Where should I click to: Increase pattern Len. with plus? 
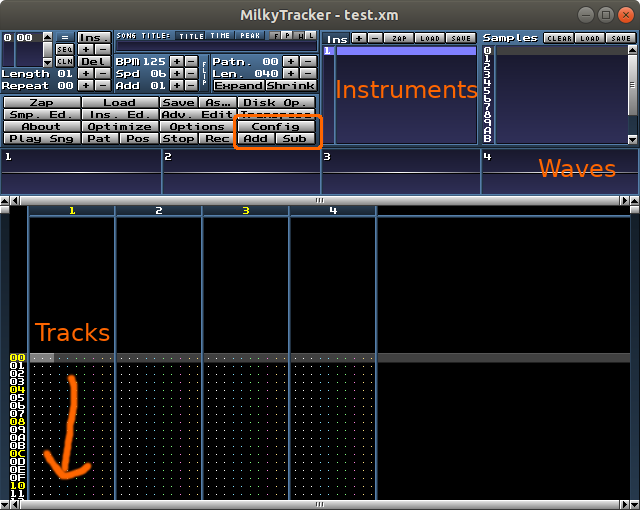coord(291,73)
